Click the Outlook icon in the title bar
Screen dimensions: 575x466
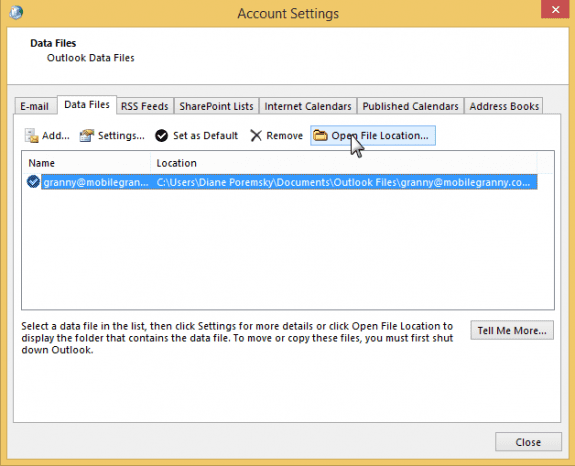(x=16, y=13)
